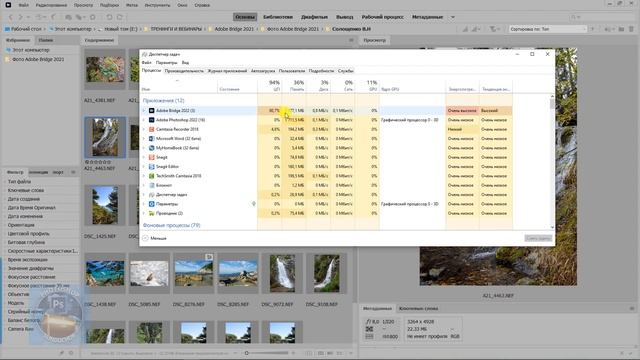The width and height of the screenshot is (640, 360).
Task: Switch to Пользователи tab
Action: pos(292,71)
